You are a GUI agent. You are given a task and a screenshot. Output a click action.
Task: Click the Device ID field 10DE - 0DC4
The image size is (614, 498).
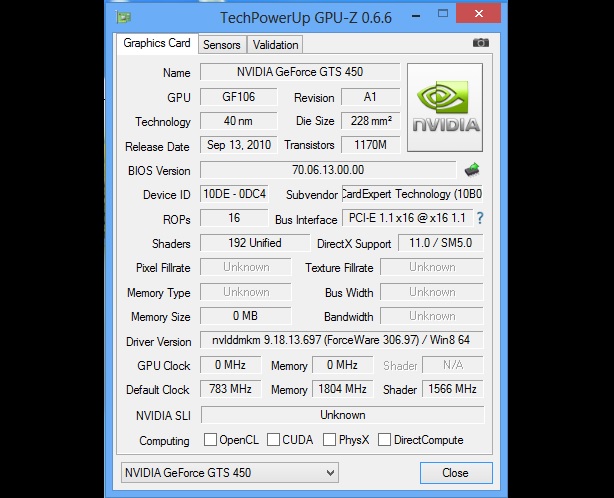pyautogui.click(x=234, y=194)
